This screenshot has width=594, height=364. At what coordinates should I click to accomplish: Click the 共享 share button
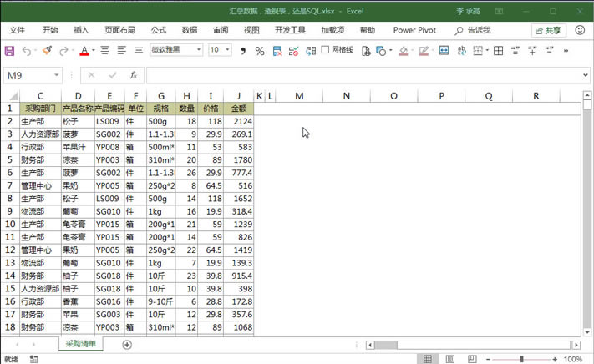coord(548,30)
